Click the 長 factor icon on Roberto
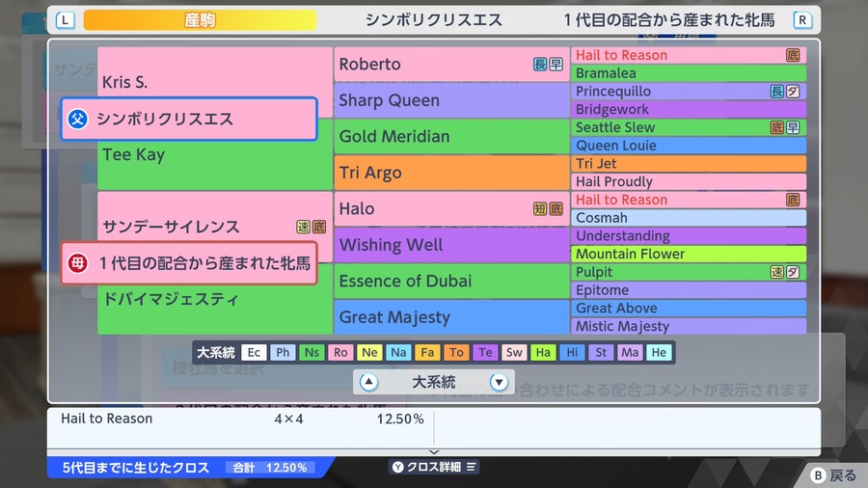Viewport: 868px width, 488px height. 540,65
